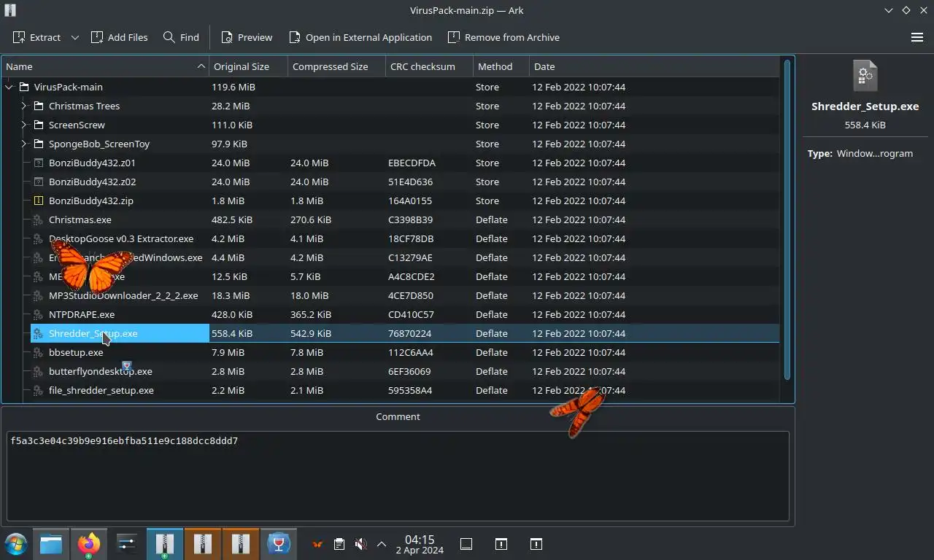Select NTPDRAPE.exe file icon
Viewport: 934px width, 560px height.
click(x=39, y=314)
